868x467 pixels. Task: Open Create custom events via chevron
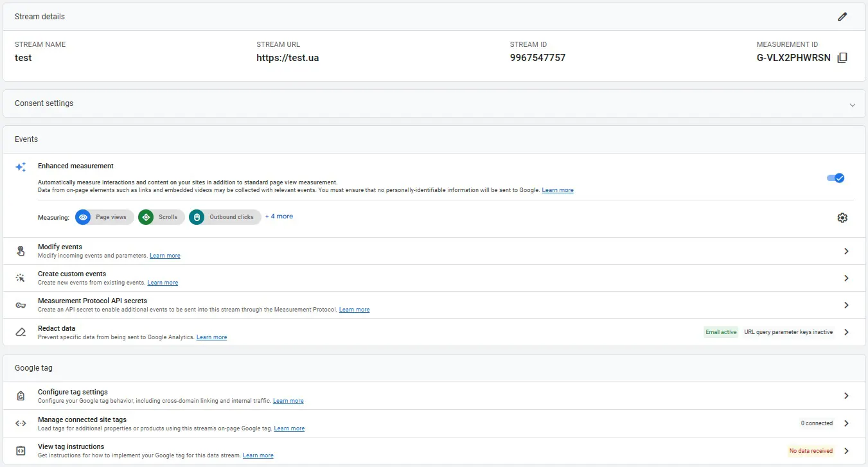(846, 278)
